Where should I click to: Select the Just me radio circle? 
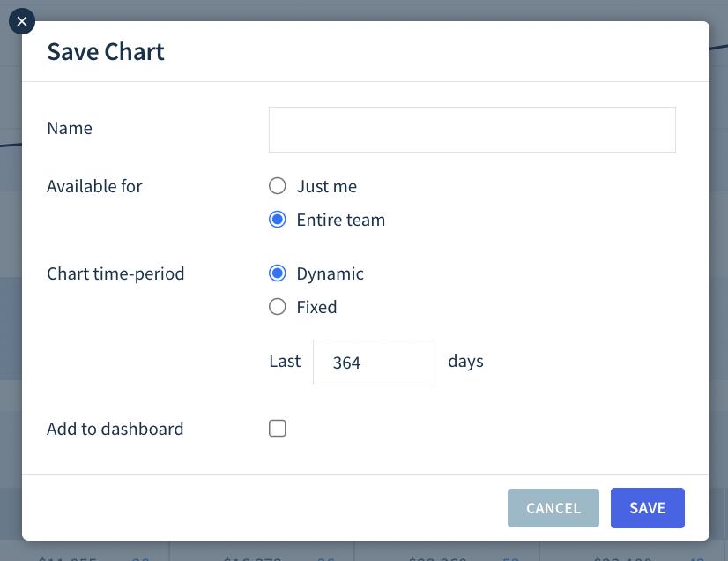(277, 186)
